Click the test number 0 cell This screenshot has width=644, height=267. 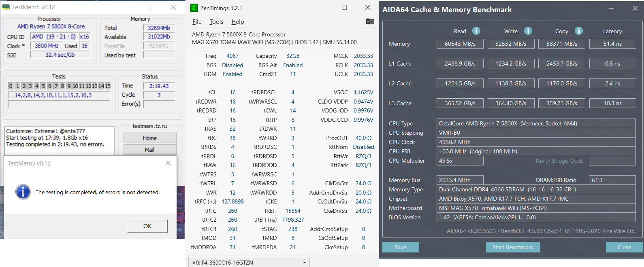[x=11, y=86]
